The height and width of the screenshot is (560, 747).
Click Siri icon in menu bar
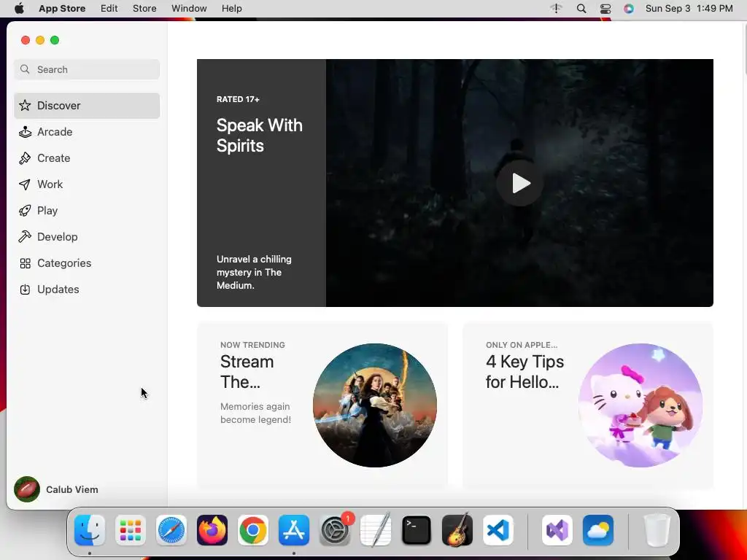pos(629,9)
